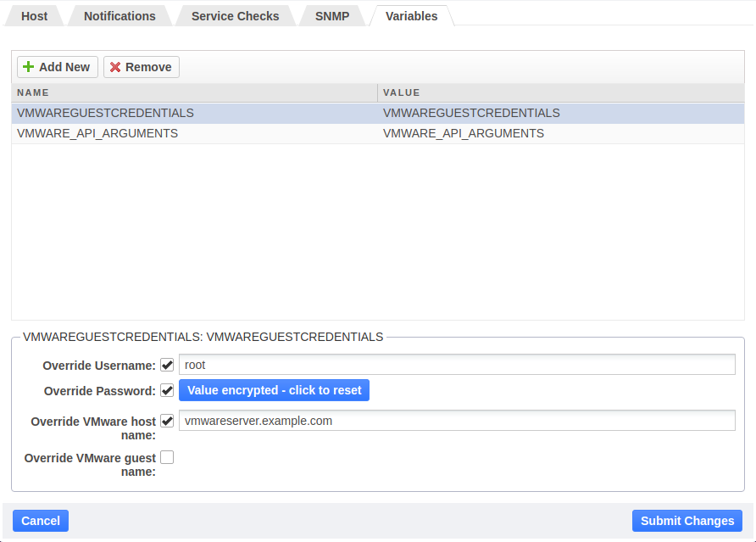Click the VALUE column header
Image resolution: width=756 pixels, height=542 pixels.
[x=401, y=92]
